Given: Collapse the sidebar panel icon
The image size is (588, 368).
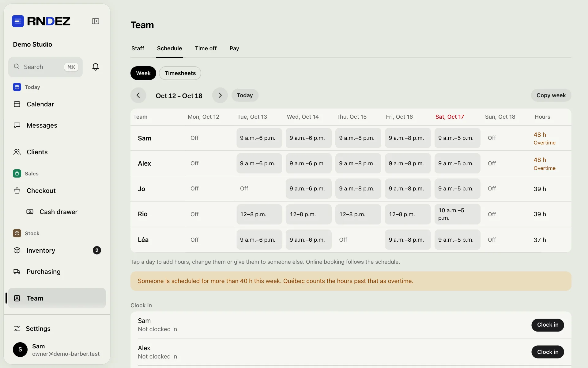Looking at the screenshot, I should 96,21.
